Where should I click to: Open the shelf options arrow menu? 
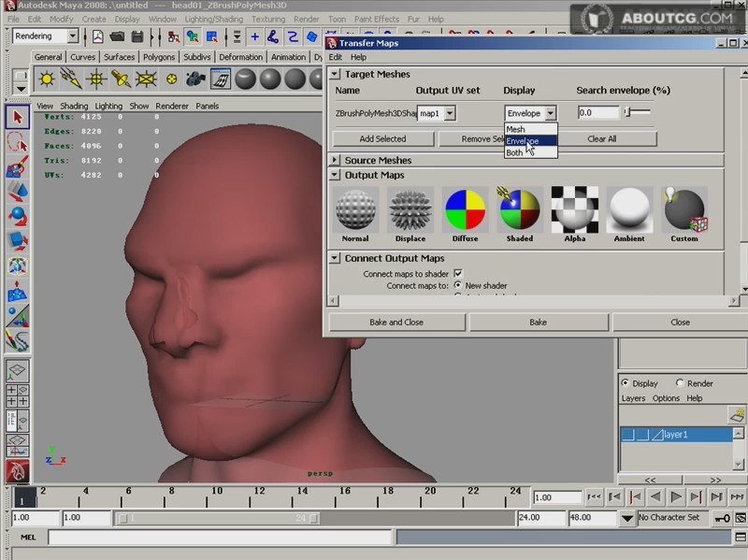[21, 89]
